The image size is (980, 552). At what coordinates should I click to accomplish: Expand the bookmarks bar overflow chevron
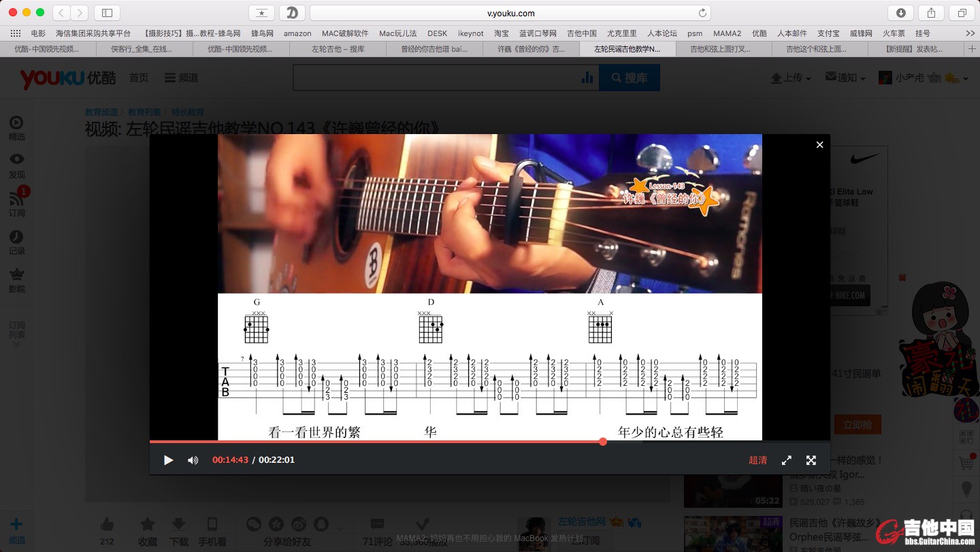click(970, 33)
